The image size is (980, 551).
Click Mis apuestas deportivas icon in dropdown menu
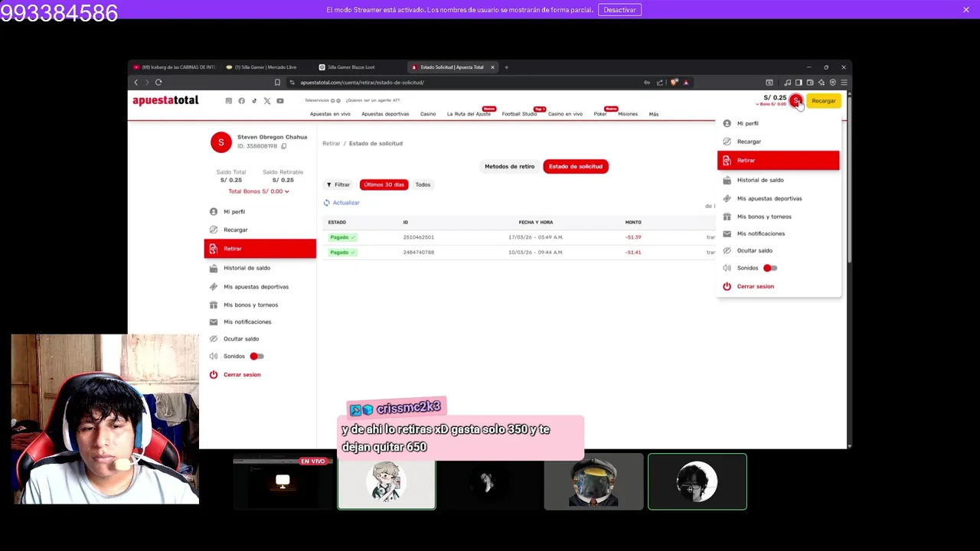(727, 198)
